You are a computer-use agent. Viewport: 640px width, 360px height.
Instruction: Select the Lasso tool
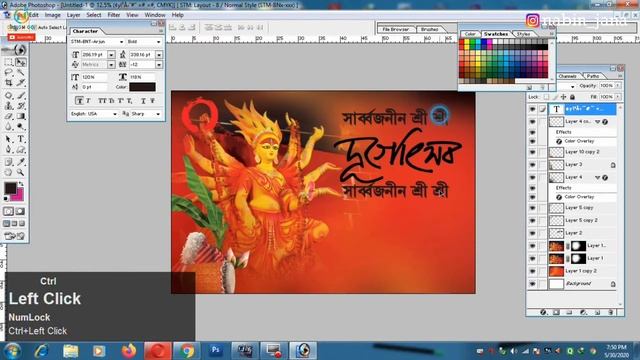(9, 72)
